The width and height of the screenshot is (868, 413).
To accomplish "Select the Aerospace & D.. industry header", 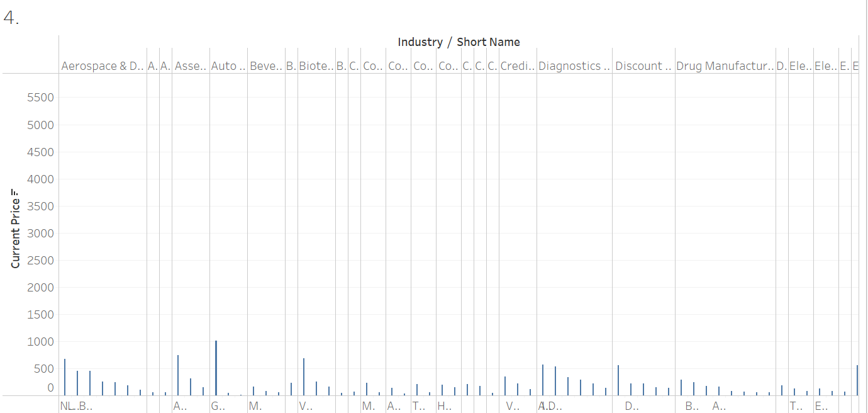I will pos(102,66).
